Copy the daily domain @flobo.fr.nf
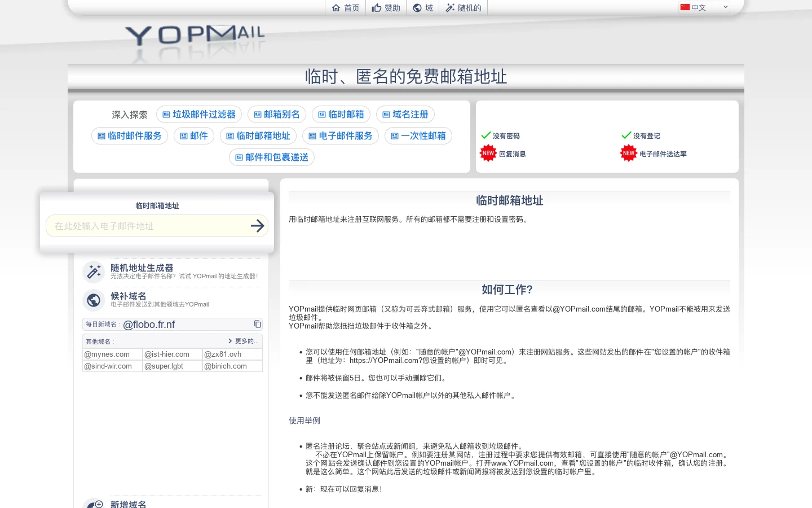This screenshot has height=508, width=812. tap(257, 324)
